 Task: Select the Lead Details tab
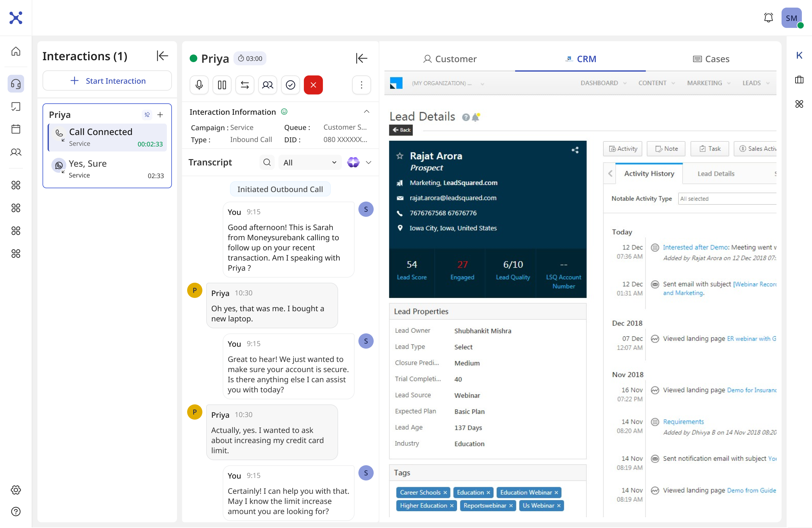[716, 173]
